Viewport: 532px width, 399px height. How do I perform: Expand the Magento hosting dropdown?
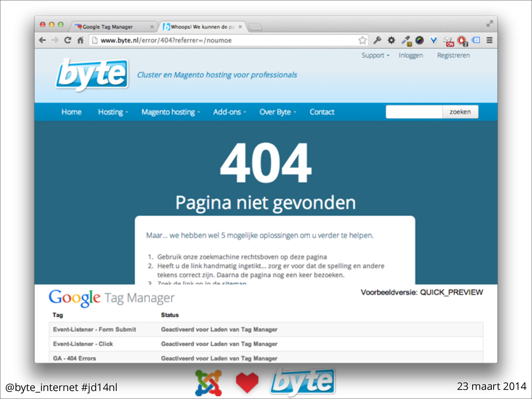pyautogui.click(x=171, y=112)
